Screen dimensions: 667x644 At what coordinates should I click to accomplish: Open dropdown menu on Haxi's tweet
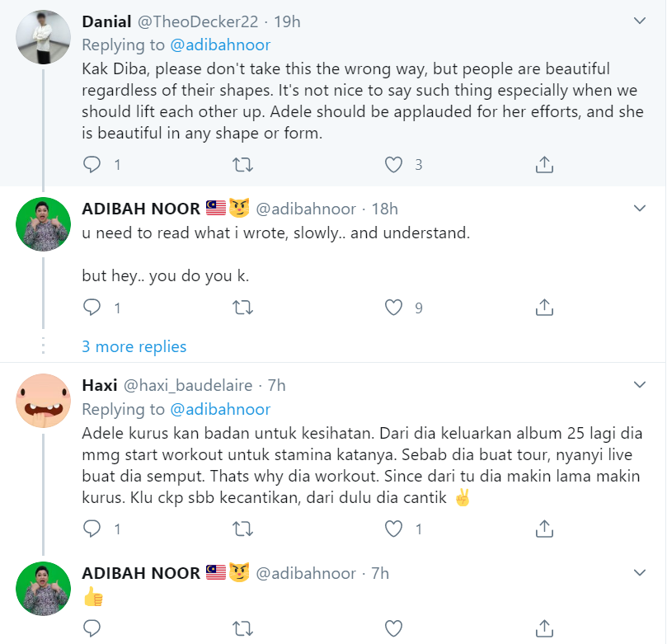[x=639, y=385]
